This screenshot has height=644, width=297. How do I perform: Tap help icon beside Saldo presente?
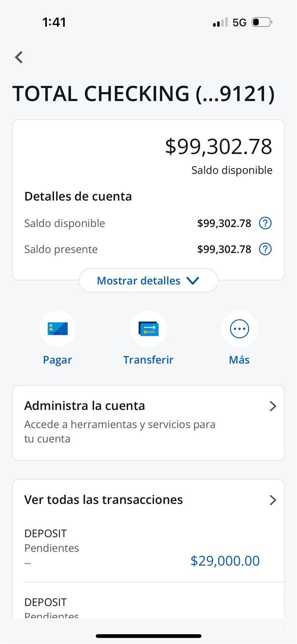(265, 249)
